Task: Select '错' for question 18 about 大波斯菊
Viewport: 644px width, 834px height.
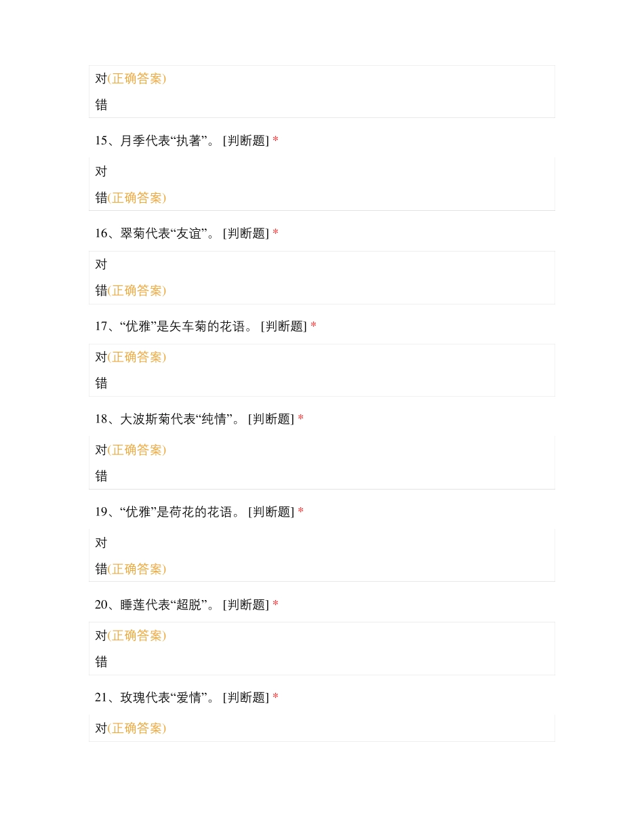Action: pyautogui.click(x=101, y=476)
